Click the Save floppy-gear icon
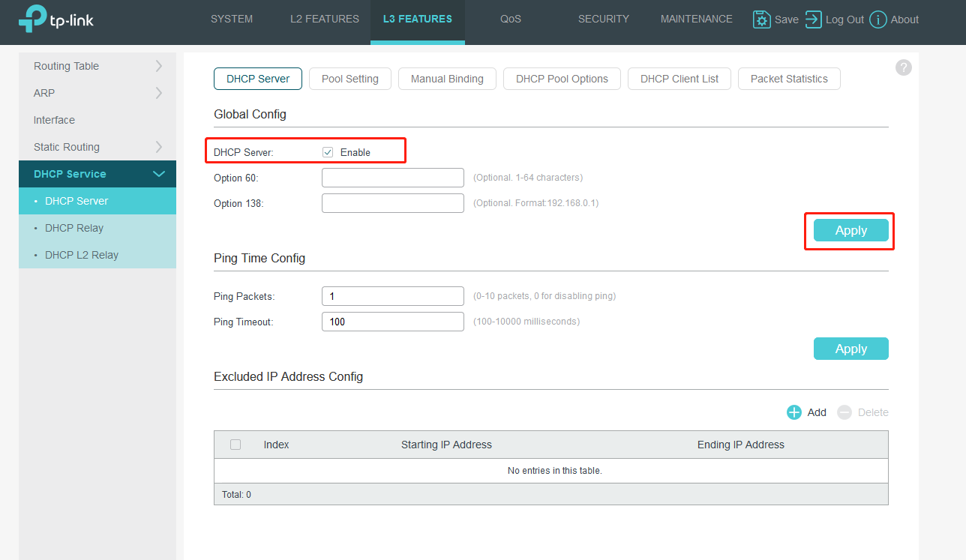This screenshot has height=560, width=966. [x=762, y=19]
